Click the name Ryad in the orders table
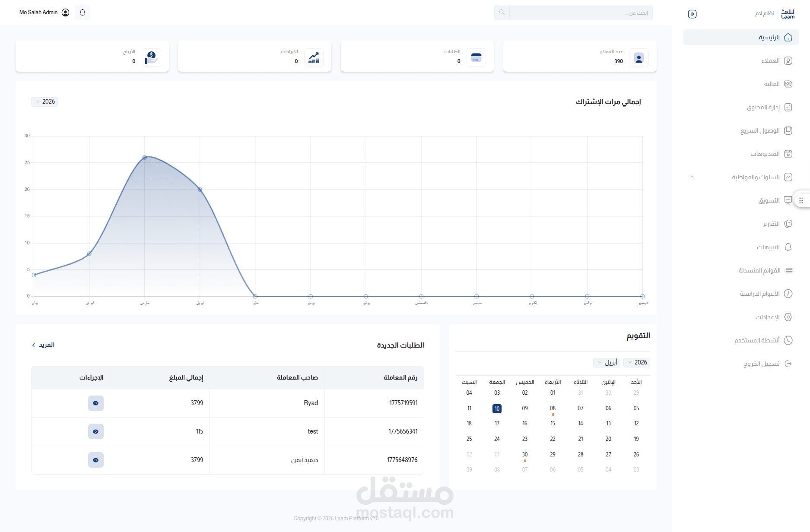 (311, 403)
